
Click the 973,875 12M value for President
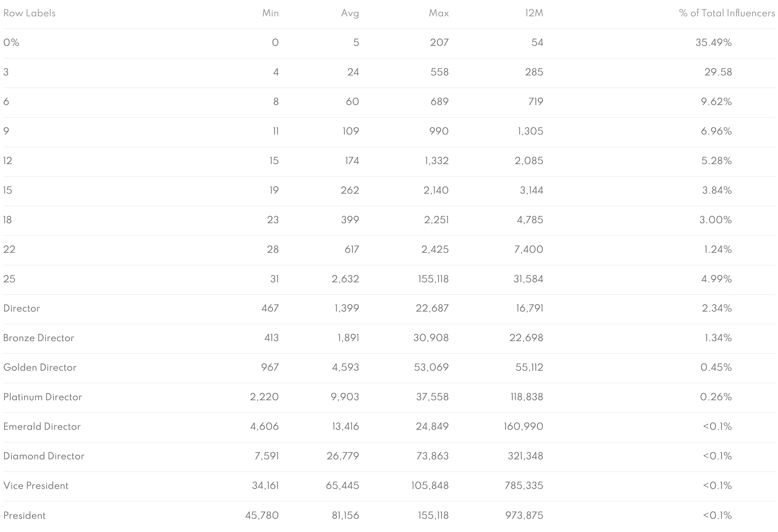tap(524, 515)
